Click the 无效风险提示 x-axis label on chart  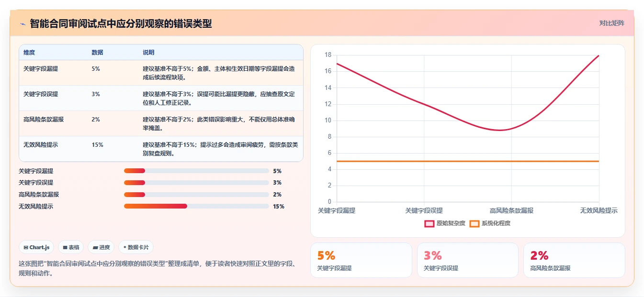[x=599, y=210]
